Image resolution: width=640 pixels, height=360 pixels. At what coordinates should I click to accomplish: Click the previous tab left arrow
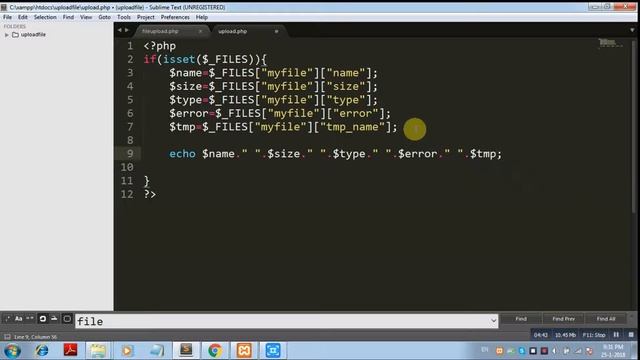(x=120, y=30)
